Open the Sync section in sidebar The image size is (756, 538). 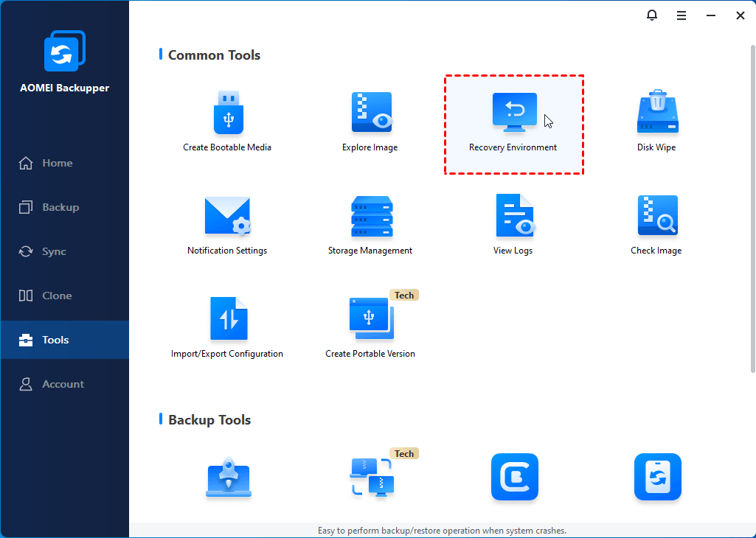click(54, 251)
